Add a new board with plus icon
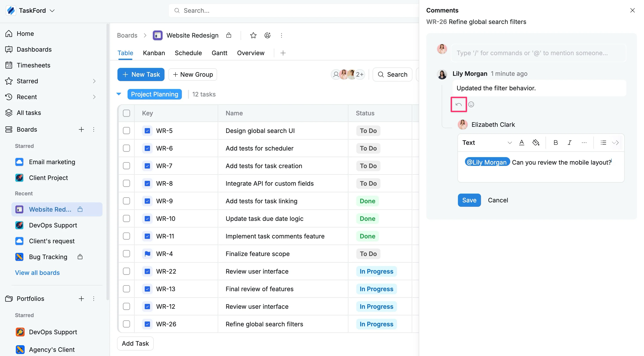Image resolution: width=644 pixels, height=356 pixels. pyautogui.click(x=81, y=129)
